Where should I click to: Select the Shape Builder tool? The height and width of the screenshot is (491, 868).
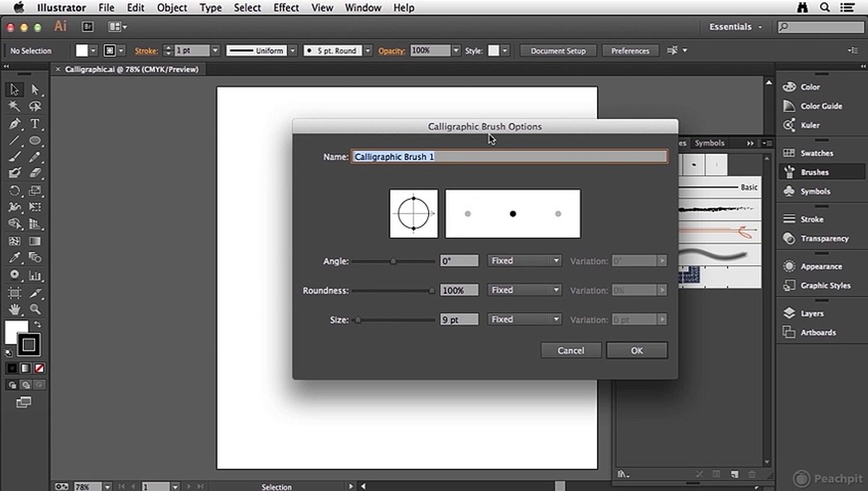pyautogui.click(x=14, y=224)
